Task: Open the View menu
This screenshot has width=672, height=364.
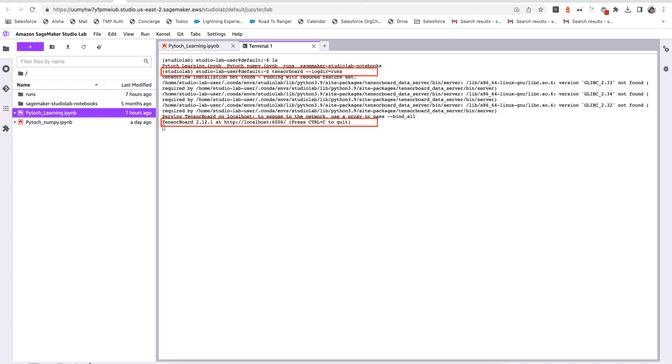Action: pyautogui.click(x=129, y=34)
